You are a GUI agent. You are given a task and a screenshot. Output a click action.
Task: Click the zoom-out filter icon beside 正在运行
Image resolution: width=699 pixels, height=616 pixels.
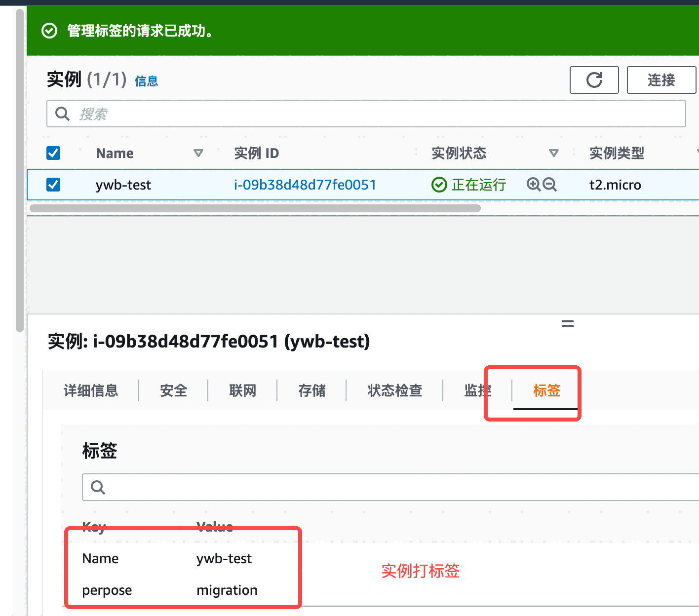coord(549,185)
